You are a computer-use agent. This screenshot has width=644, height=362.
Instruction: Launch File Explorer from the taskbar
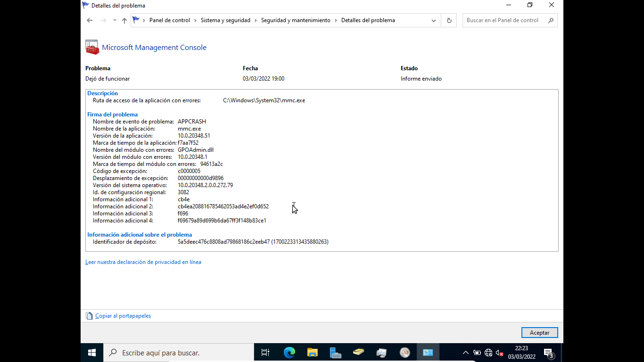coord(312,353)
